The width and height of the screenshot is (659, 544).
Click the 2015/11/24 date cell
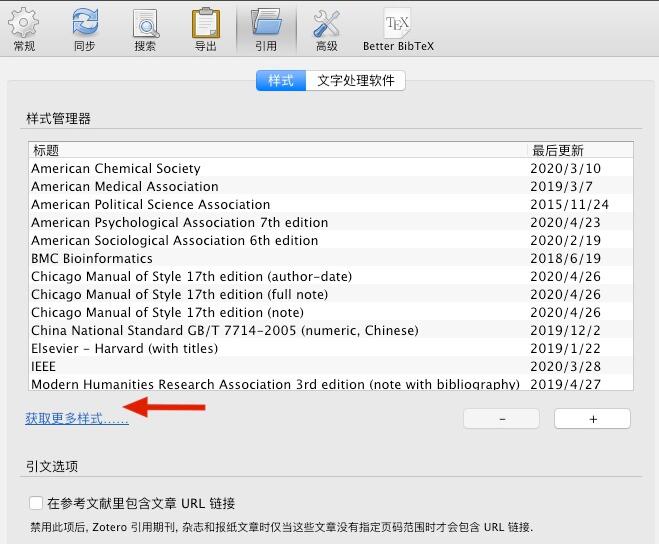569,204
